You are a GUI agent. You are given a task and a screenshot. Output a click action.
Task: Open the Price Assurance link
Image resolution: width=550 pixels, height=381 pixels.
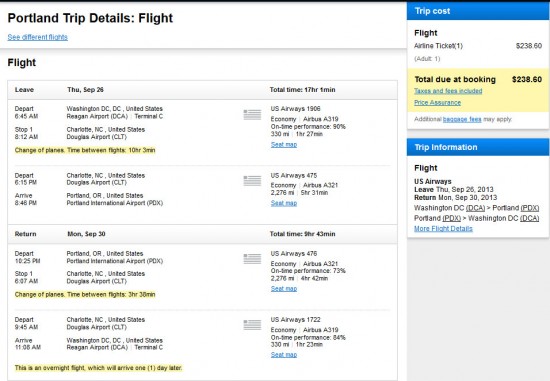[437, 102]
